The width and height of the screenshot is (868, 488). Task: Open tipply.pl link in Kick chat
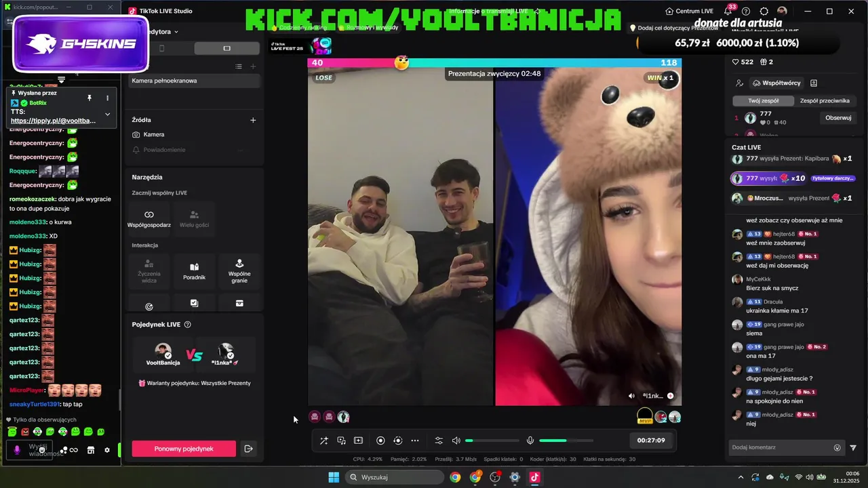(x=53, y=121)
